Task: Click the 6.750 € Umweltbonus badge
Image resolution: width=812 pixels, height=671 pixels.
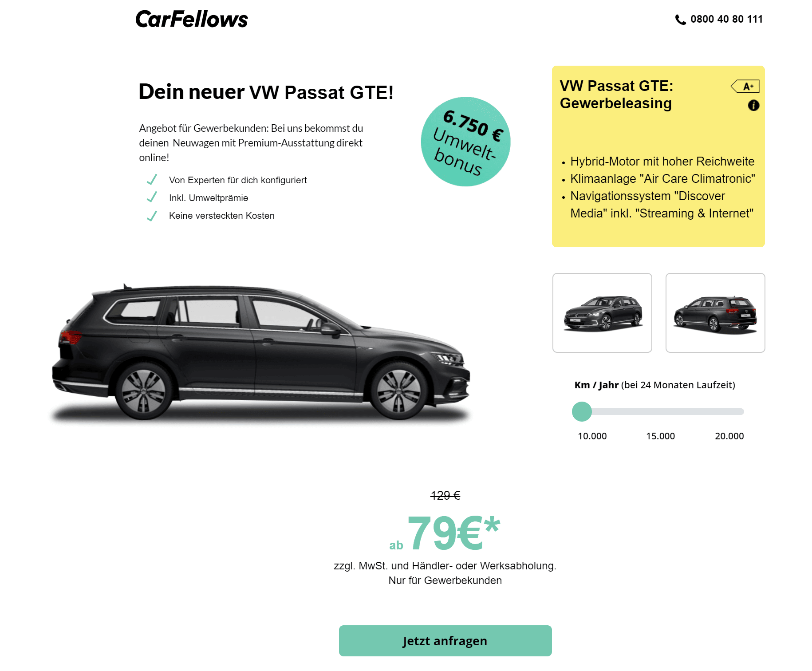Action: tap(465, 142)
